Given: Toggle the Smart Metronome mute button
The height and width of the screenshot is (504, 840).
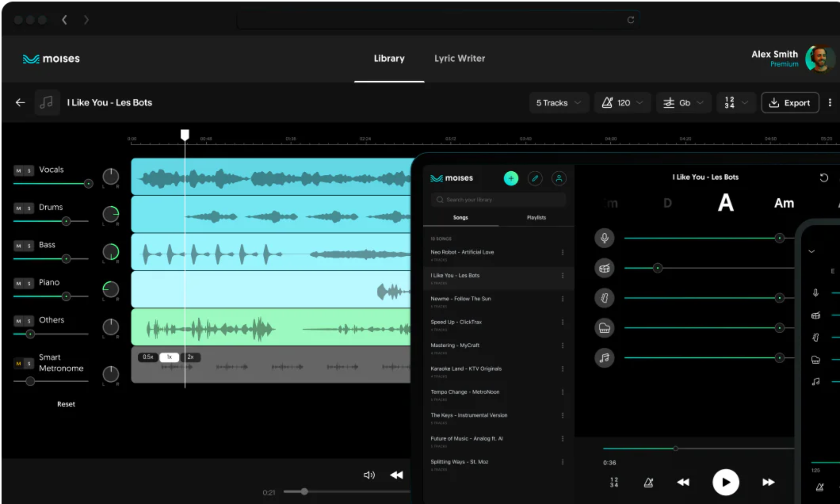Looking at the screenshot, I should point(18,363).
